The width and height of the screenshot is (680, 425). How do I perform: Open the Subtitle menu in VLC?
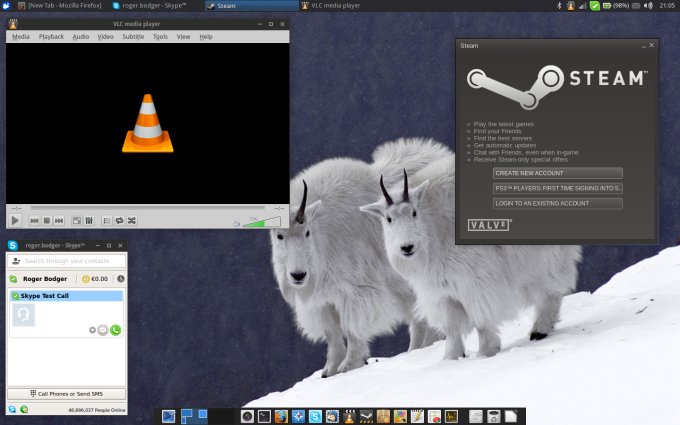[x=133, y=37]
